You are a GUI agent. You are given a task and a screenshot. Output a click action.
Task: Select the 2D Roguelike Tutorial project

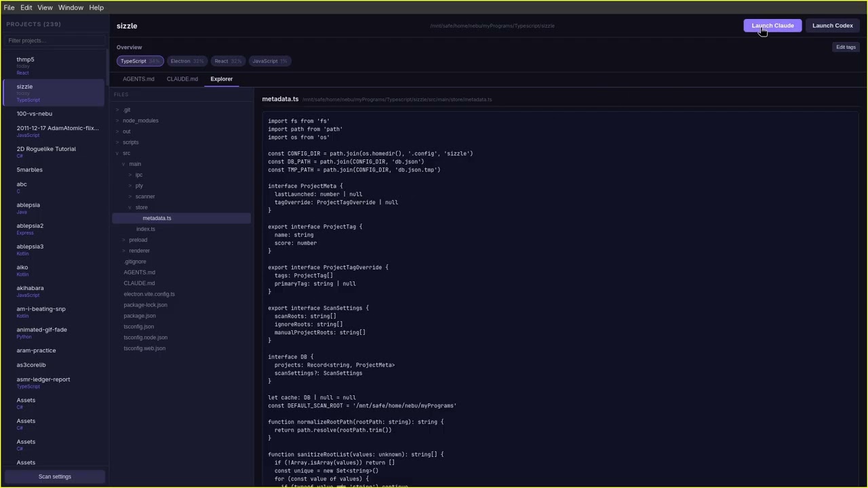pyautogui.click(x=54, y=152)
